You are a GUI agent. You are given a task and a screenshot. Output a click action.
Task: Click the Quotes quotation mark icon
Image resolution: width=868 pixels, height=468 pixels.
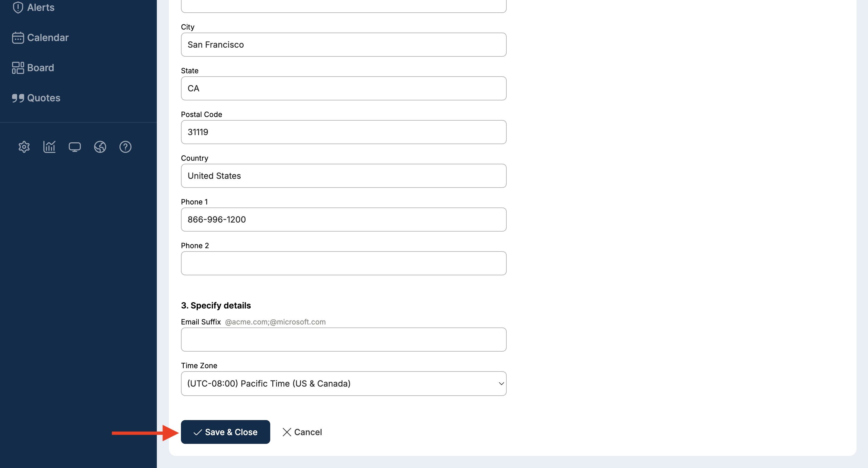18,98
